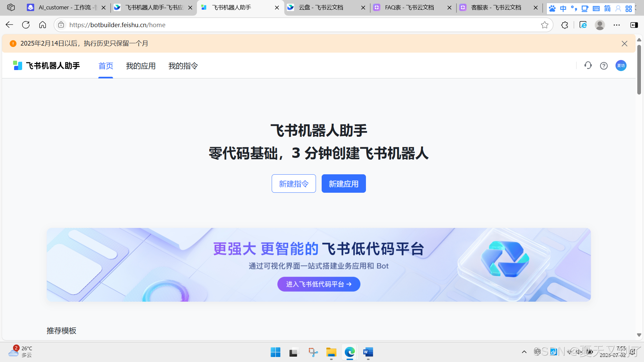This screenshot has width=644, height=362.
Task: Open the help question mark icon
Action: (604, 66)
